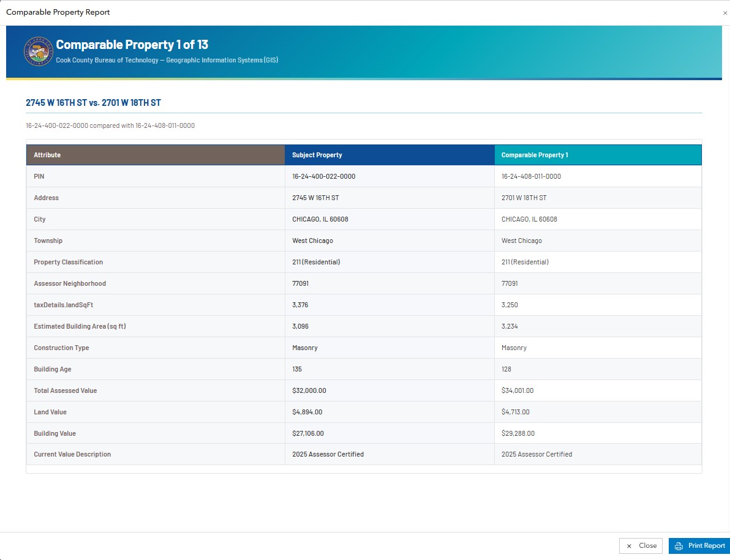Select the Comparable Property 1 column header
The height and width of the screenshot is (560, 730).
(598, 155)
